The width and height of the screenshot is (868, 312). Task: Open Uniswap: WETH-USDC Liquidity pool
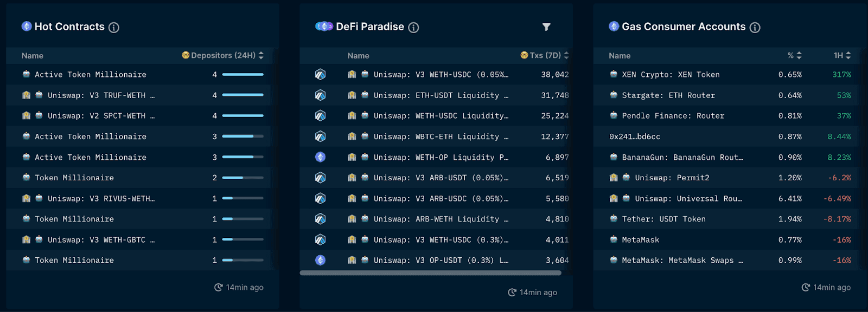pyautogui.click(x=441, y=116)
